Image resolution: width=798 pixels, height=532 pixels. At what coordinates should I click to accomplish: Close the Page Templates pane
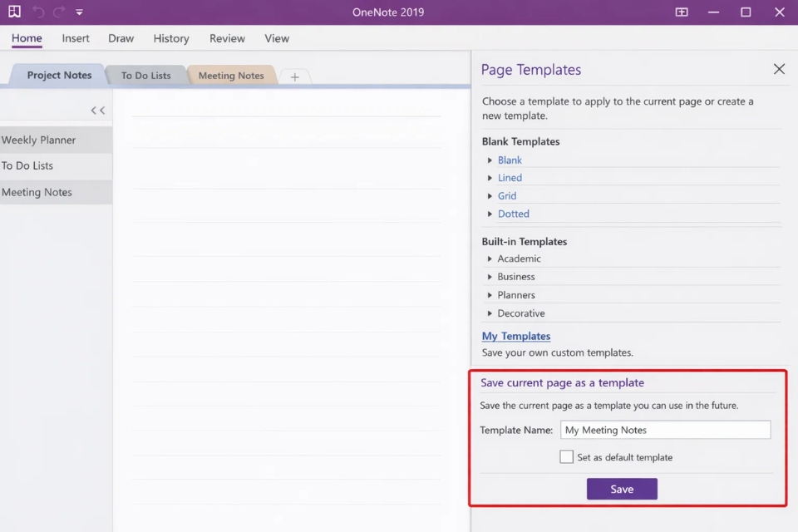coord(778,69)
